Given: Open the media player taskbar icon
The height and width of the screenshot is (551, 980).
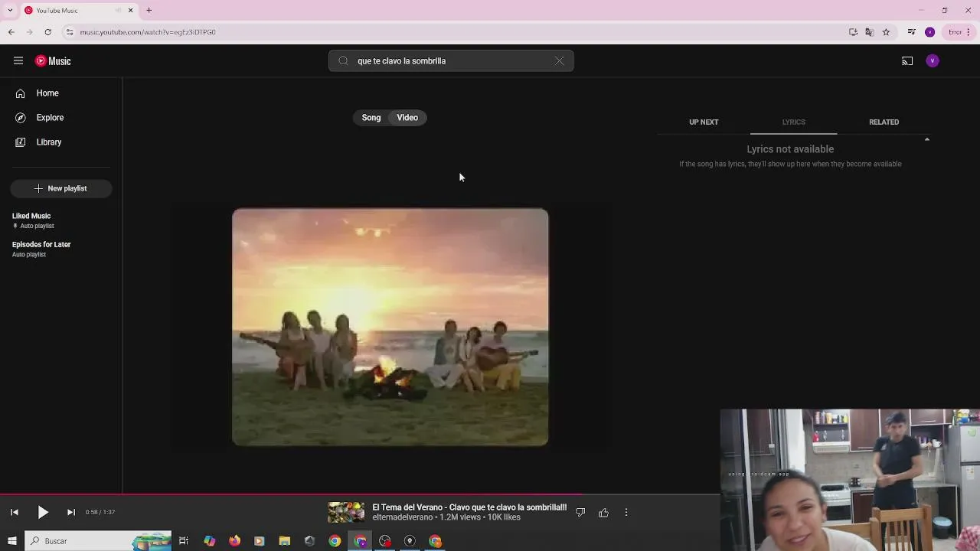Looking at the screenshot, I should [259, 541].
